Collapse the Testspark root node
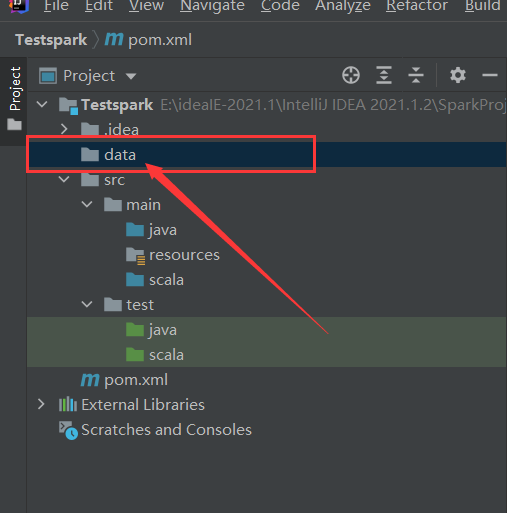 pos(42,104)
